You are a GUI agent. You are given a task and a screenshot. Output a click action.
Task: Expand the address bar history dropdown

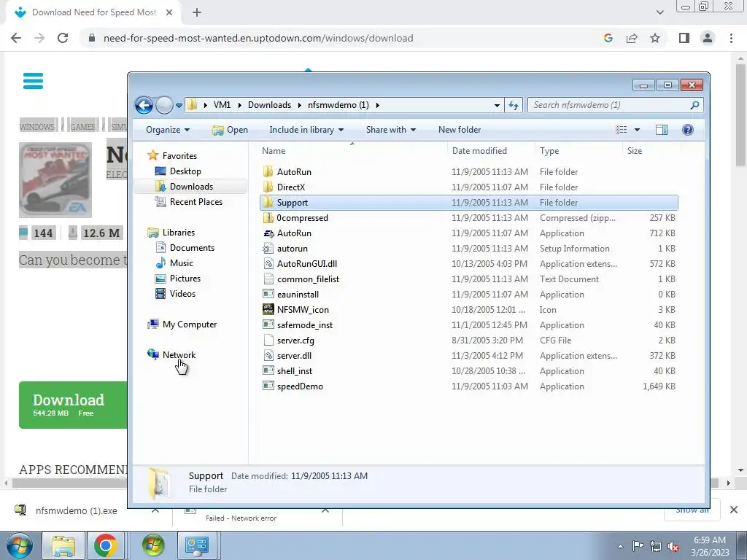tap(497, 105)
